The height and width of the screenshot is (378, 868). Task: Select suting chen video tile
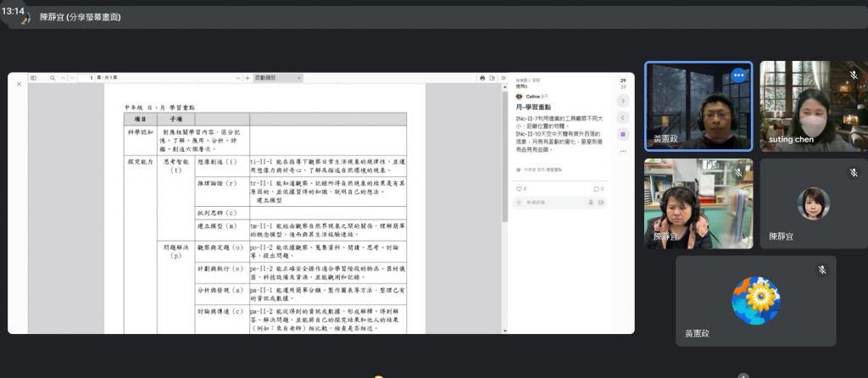tap(813, 106)
